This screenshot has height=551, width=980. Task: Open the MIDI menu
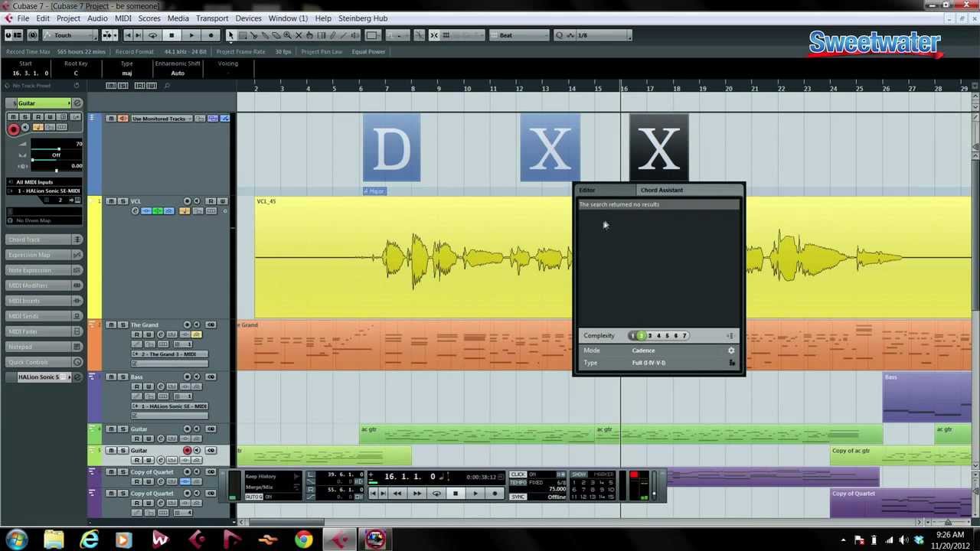pyautogui.click(x=122, y=18)
